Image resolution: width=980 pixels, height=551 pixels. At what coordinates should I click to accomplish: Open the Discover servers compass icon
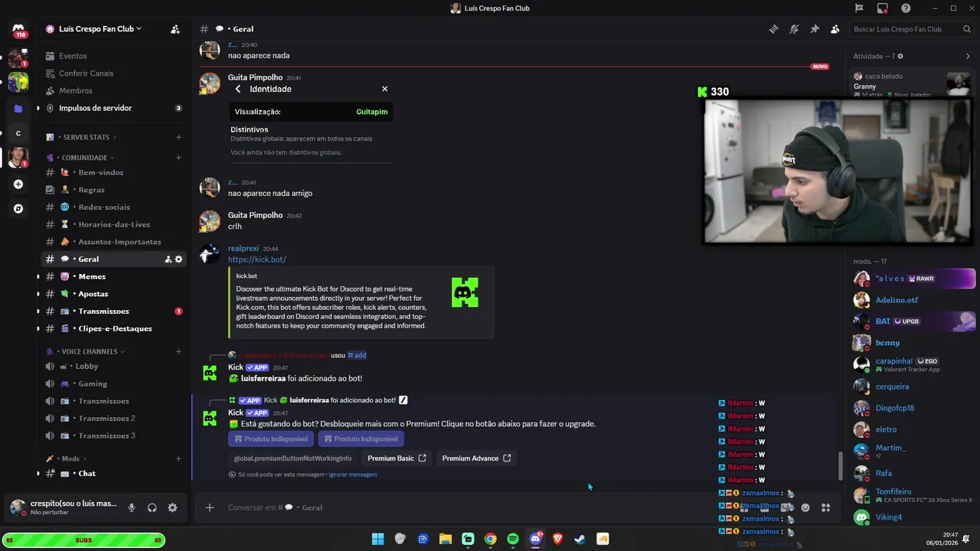[18, 208]
